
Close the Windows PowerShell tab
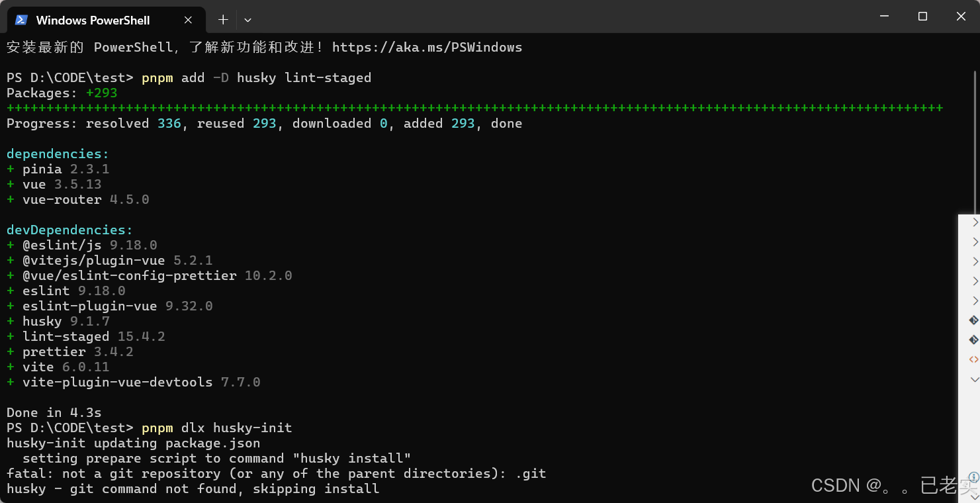(x=187, y=20)
